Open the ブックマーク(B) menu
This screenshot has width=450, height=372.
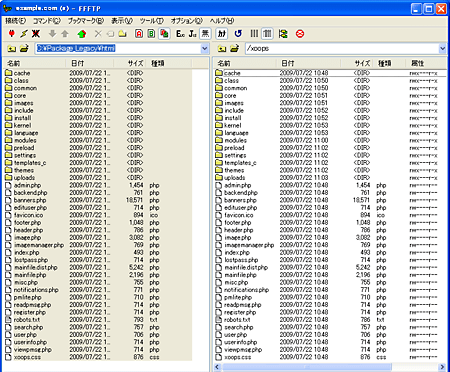point(86,21)
